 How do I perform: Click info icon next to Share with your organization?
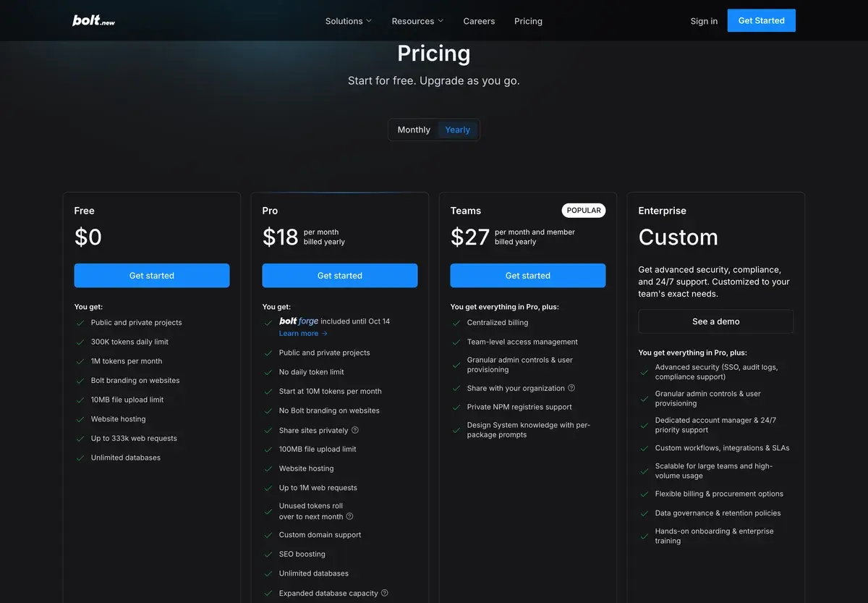point(571,388)
